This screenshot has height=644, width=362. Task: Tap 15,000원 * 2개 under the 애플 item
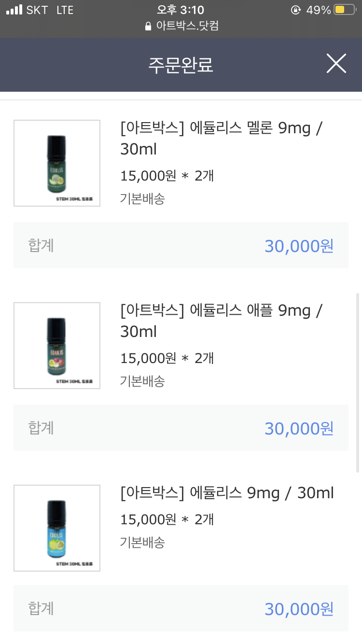click(167, 358)
